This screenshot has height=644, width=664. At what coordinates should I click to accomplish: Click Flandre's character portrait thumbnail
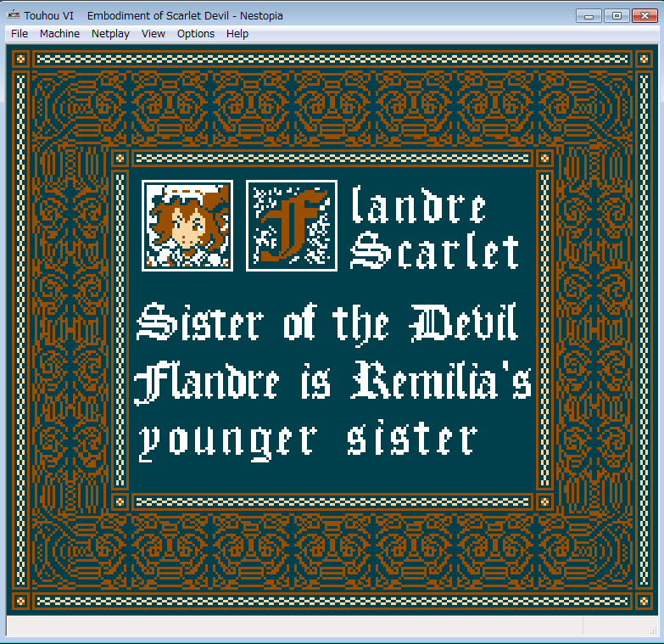pyautogui.click(x=187, y=226)
